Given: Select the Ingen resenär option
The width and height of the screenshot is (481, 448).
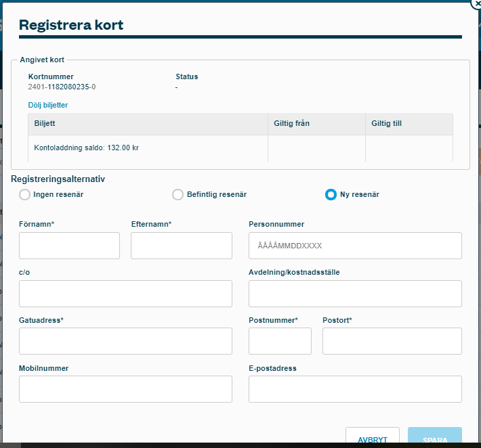Looking at the screenshot, I should pyautogui.click(x=25, y=195).
